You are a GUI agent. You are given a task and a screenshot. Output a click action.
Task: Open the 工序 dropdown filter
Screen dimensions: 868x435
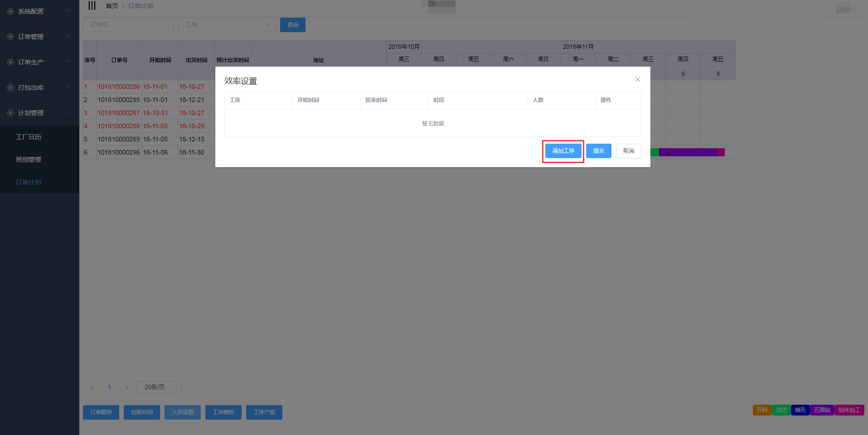[227, 25]
